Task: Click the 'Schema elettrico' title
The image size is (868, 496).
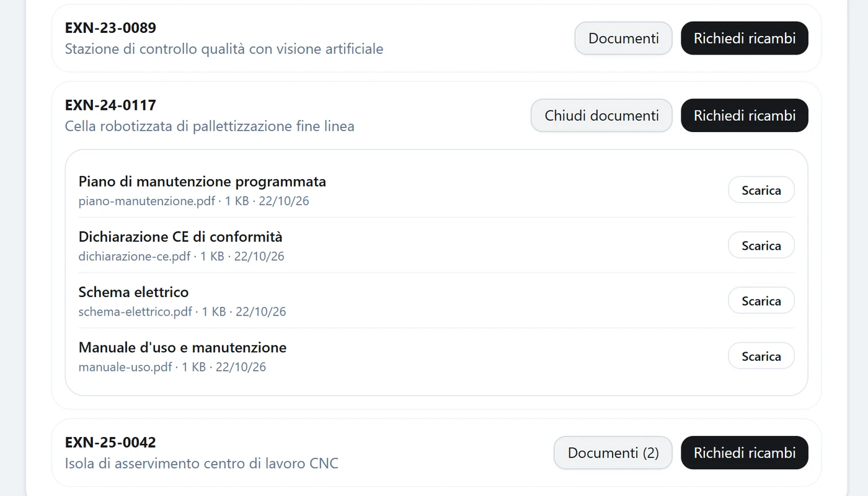Action: tap(133, 292)
